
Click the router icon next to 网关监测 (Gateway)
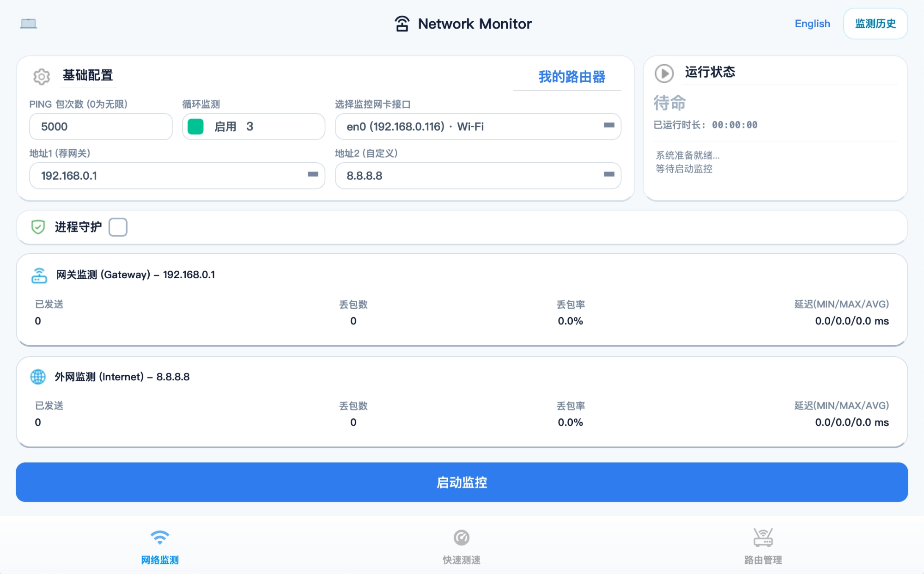[x=40, y=275]
